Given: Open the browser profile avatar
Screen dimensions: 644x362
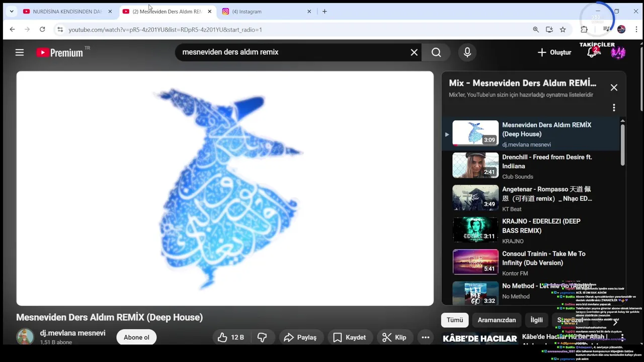Looking at the screenshot, I should tap(621, 30).
